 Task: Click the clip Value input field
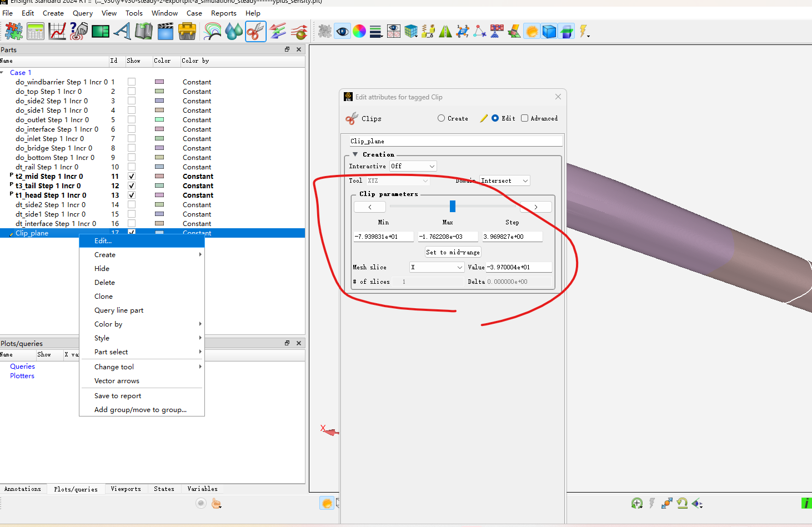pyautogui.click(x=518, y=267)
